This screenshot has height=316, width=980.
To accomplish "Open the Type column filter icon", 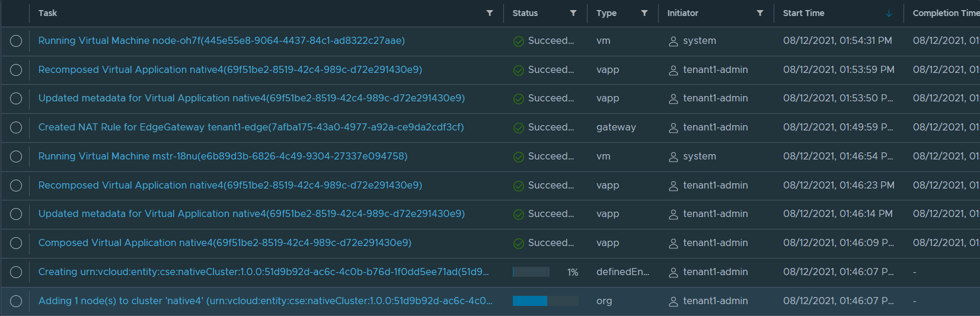I will point(644,13).
